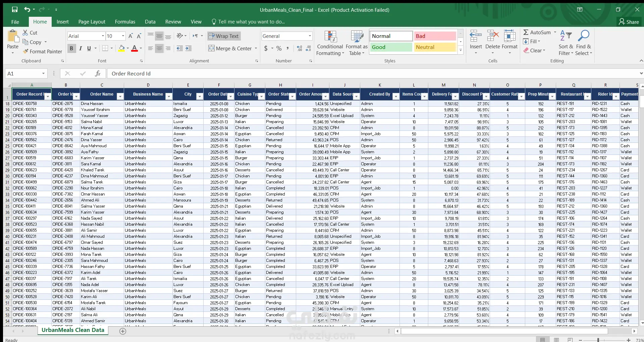Increase the cell indent

point(189,48)
